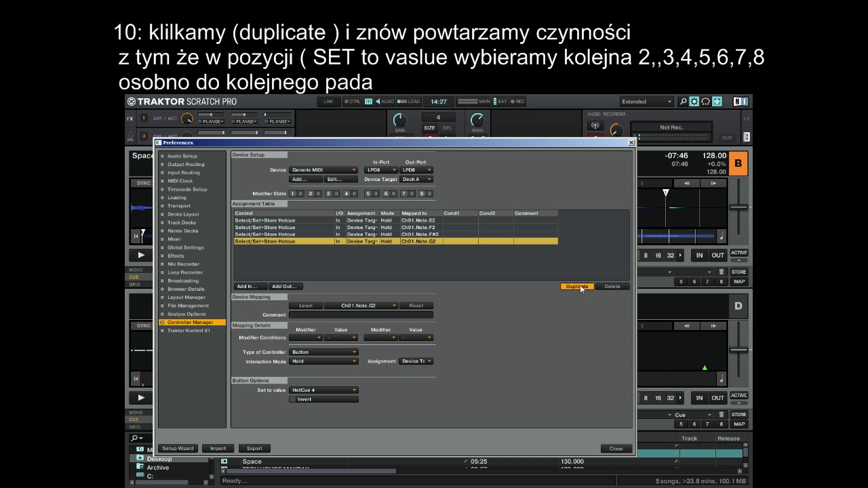Open Output Routing preferences page
The width and height of the screenshot is (868, 488).
186,165
